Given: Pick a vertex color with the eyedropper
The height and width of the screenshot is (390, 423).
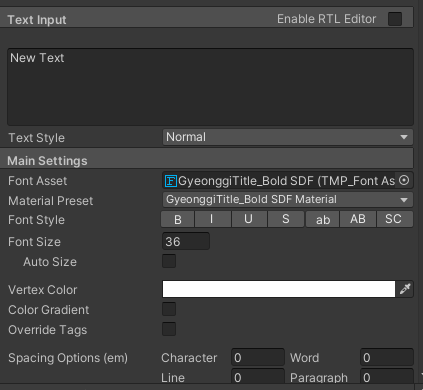Looking at the screenshot, I should [x=405, y=289].
